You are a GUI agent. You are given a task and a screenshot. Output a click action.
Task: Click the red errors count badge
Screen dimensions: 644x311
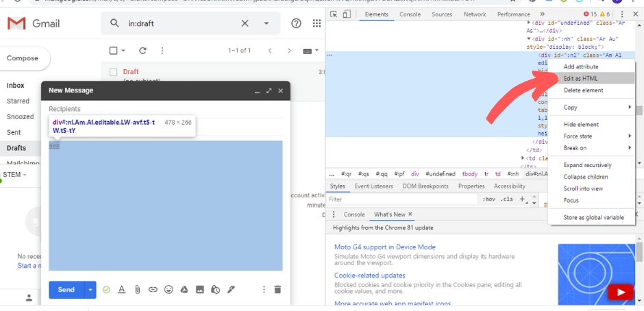point(591,14)
